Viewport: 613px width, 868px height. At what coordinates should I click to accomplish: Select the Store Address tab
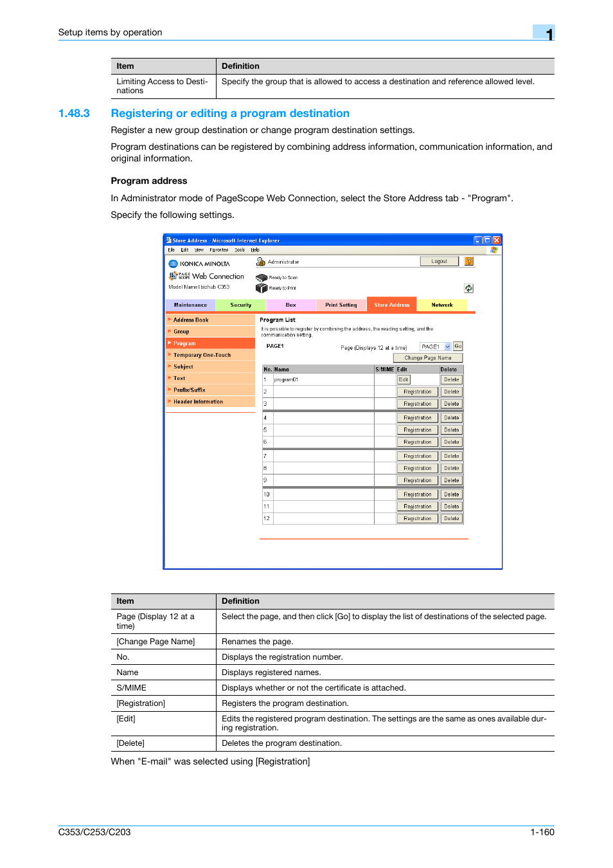(x=392, y=305)
